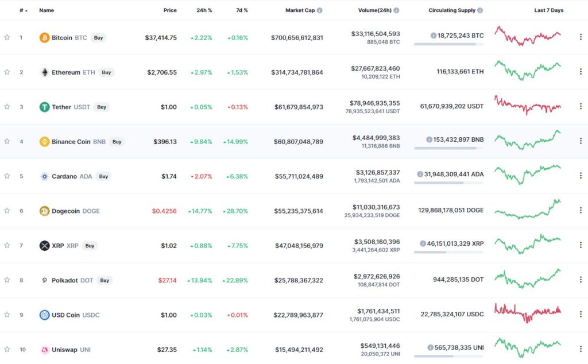
Task: Click the Cardano logo icon
Action: pyautogui.click(x=44, y=176)
